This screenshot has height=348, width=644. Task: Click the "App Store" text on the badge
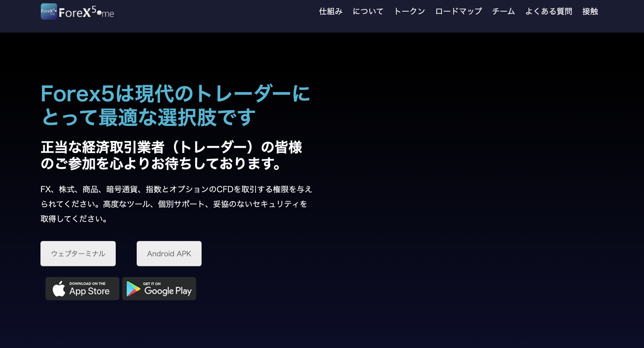tap(89, 291)
